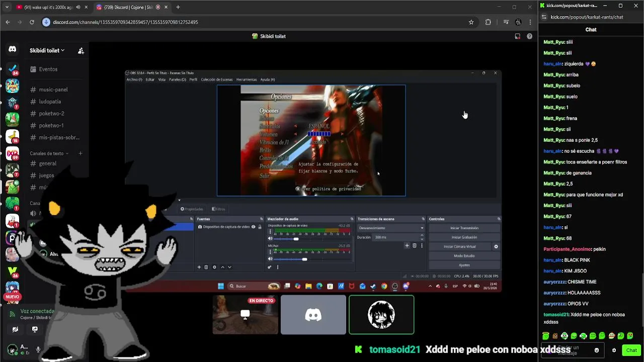The height and width of the screenshot is (362, 644).
Task: Mute the YouTube tab via its speaker icon
Action: [77, 7]
